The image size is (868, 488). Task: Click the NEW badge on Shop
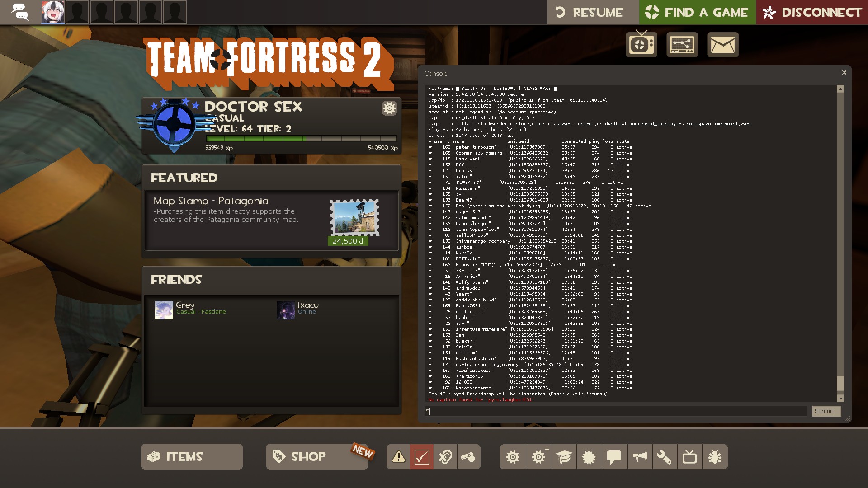tap(363, 451)
